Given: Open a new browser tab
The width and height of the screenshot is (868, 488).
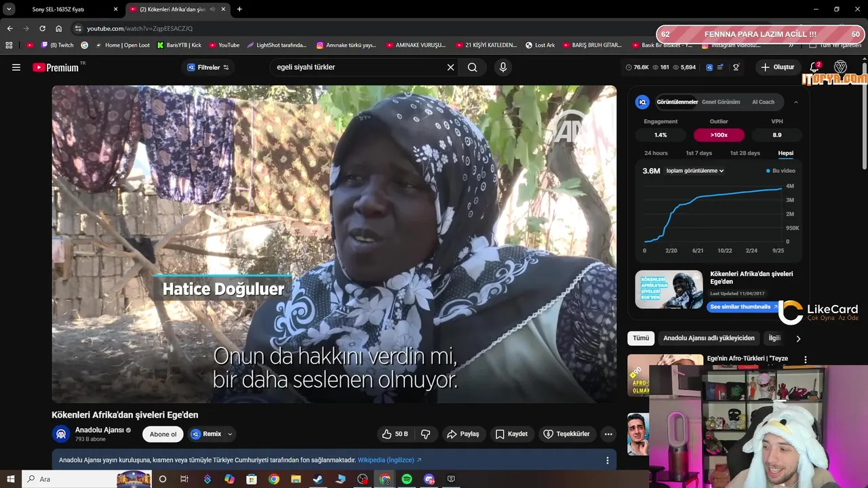Looking at the screenshot, I should (x=239, y=9).
